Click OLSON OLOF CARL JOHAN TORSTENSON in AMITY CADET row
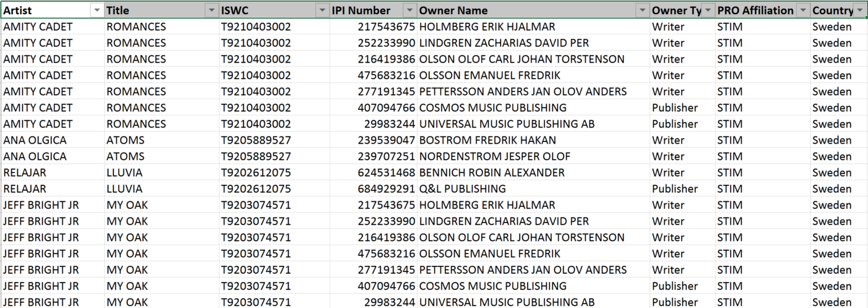 click(533, 59)
